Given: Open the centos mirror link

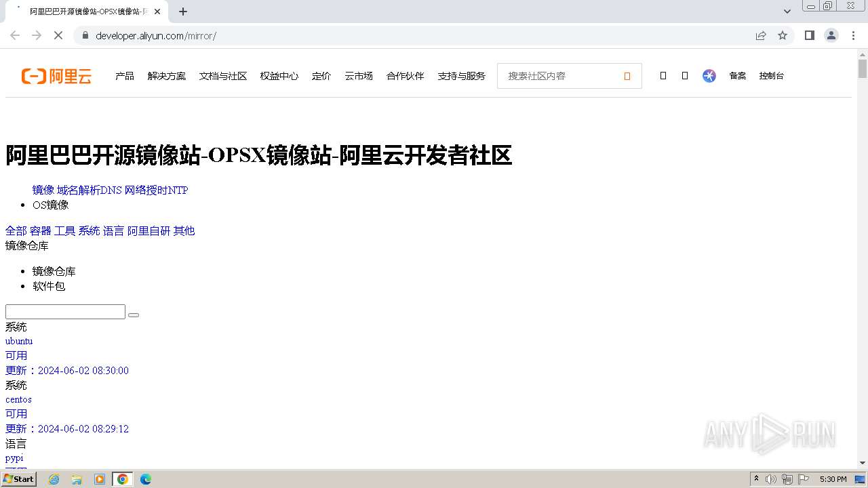Looking at the screenshot, I should [18, 400].
